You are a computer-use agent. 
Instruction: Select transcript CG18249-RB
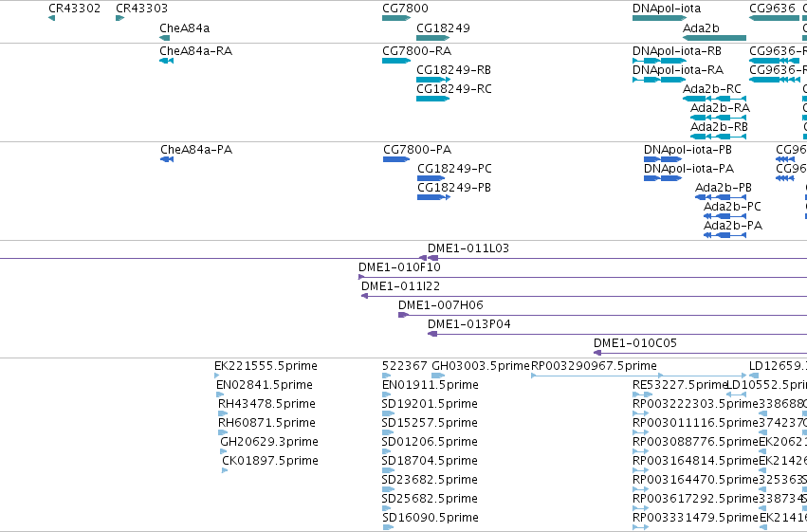coord(433,80)
